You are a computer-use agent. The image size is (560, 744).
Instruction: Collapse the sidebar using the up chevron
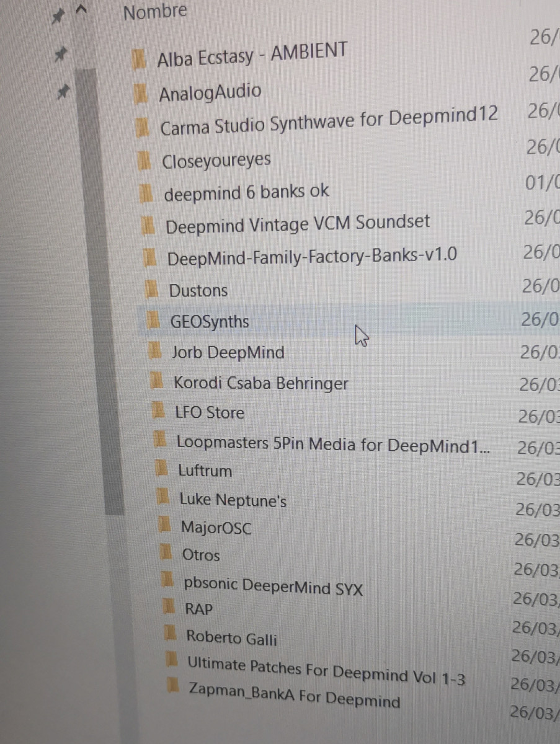[81, 11]
